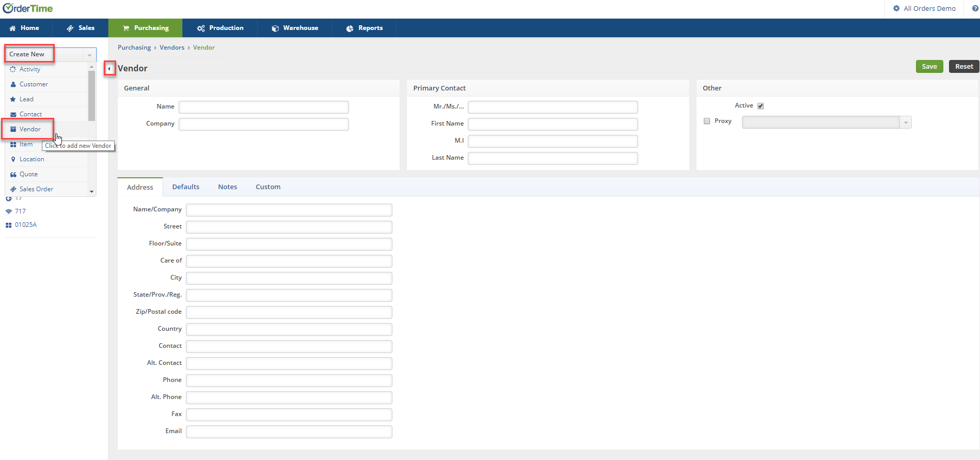Open the Warehouse menu
Viewport: 980px width, 460px height.
point(295,28)
